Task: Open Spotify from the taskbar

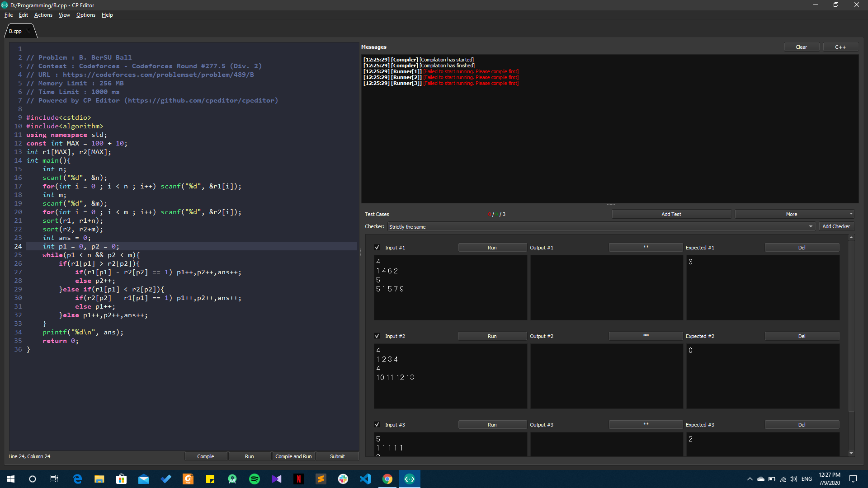Action: (255, 479)
